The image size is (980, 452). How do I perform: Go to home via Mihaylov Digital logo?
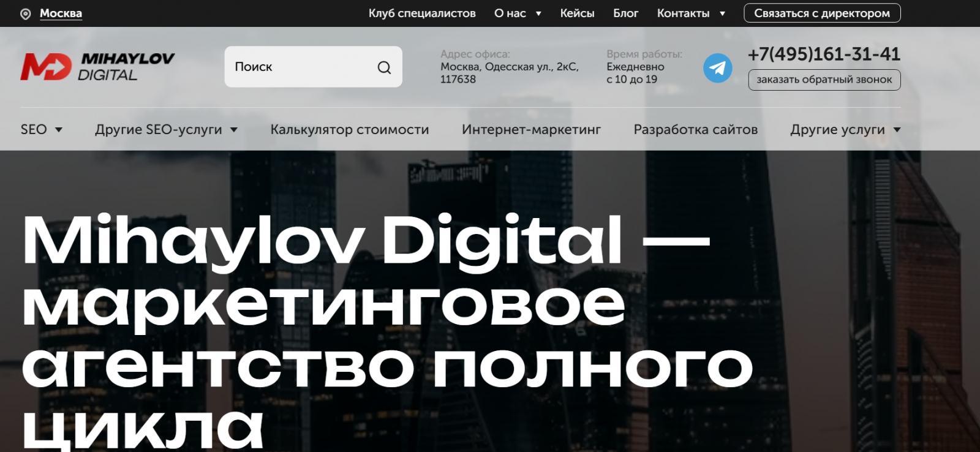click(x=98, y=67)
